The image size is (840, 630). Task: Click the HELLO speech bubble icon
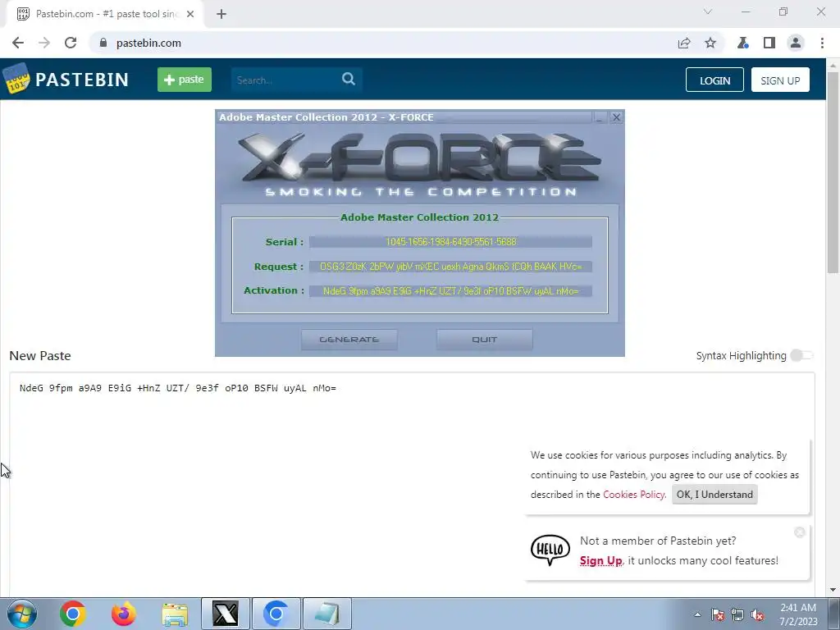point(550,550)
